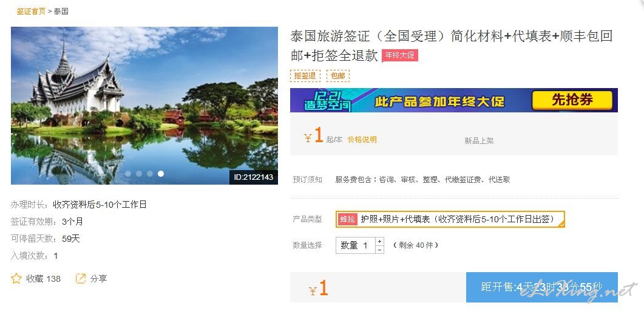Select the 护照+照片+代填表 product type option
The height and width of the screenshot is (311, 644).
(450, 219)
